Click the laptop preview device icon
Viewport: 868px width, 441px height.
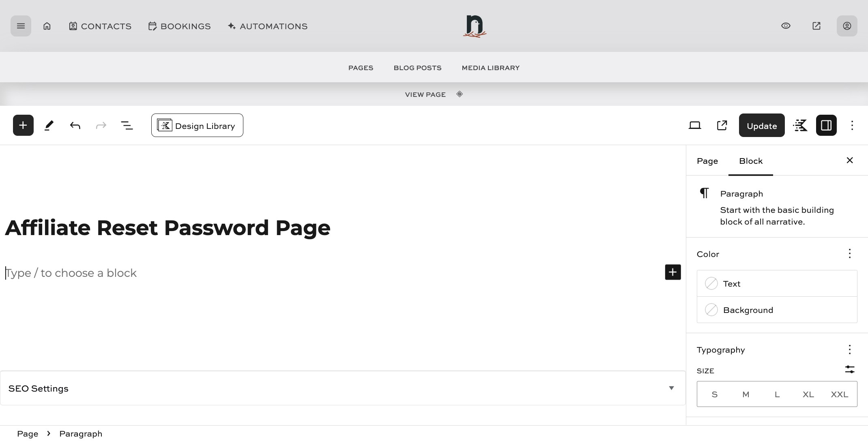pyautogui.click(x=695, y=125)
